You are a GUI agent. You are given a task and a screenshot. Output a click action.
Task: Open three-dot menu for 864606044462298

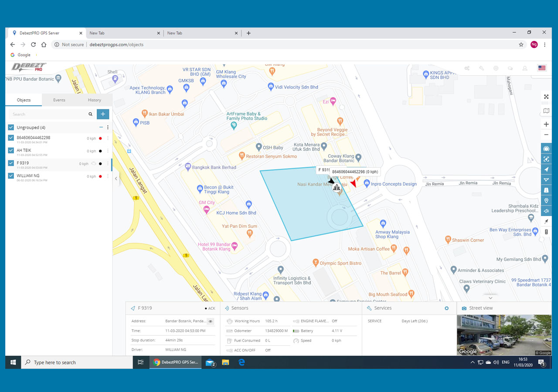108,139
